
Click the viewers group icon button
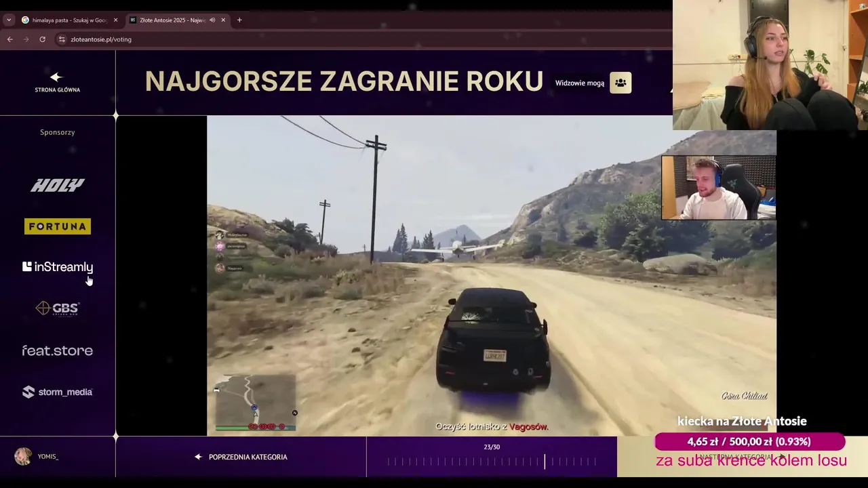click(x=620, y=83)
